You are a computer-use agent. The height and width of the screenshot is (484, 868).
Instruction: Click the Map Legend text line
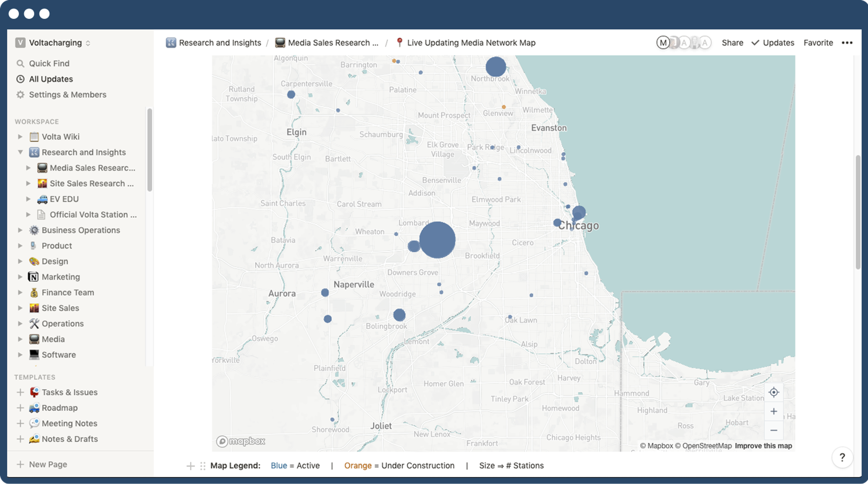(x=377, y=465)
